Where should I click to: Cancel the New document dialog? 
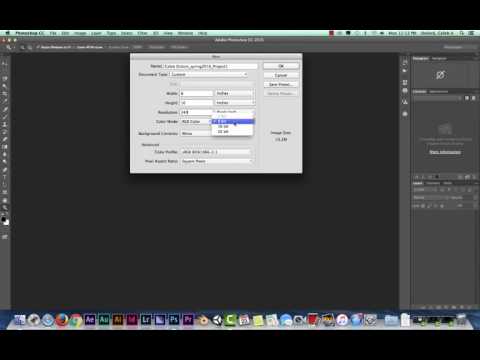pyautogui.click(x=281, y=75)
